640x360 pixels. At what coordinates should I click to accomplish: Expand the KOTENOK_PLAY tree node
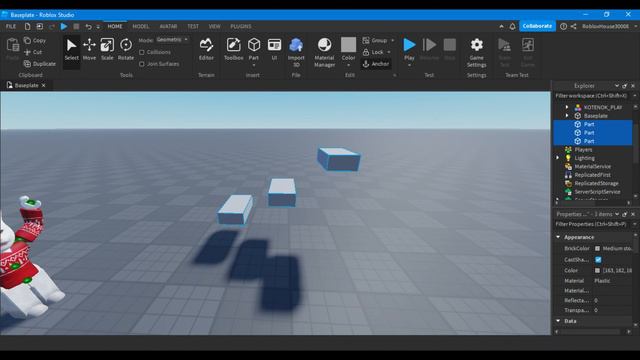pos(567,107)
